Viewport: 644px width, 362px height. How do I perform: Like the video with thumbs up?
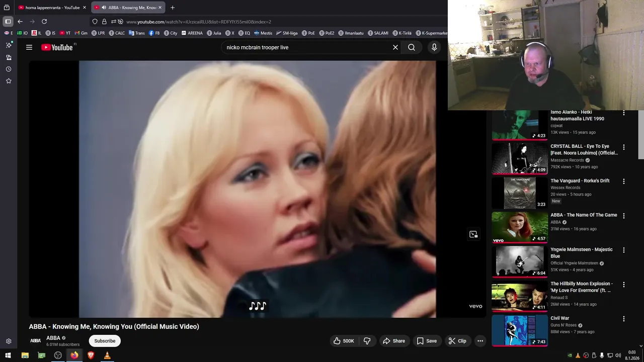tap(343, 341)
